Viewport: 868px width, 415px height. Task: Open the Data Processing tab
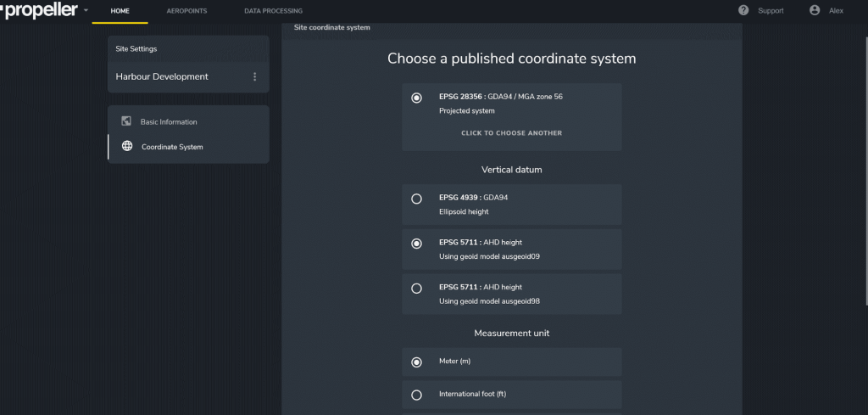tap(273, 11)
